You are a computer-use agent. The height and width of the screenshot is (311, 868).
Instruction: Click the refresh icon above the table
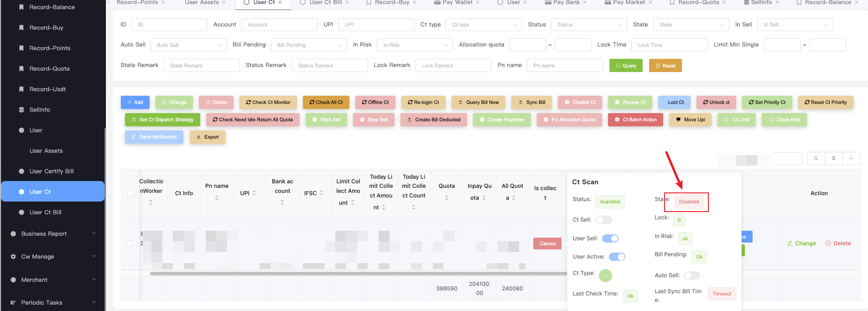[816, 158]
